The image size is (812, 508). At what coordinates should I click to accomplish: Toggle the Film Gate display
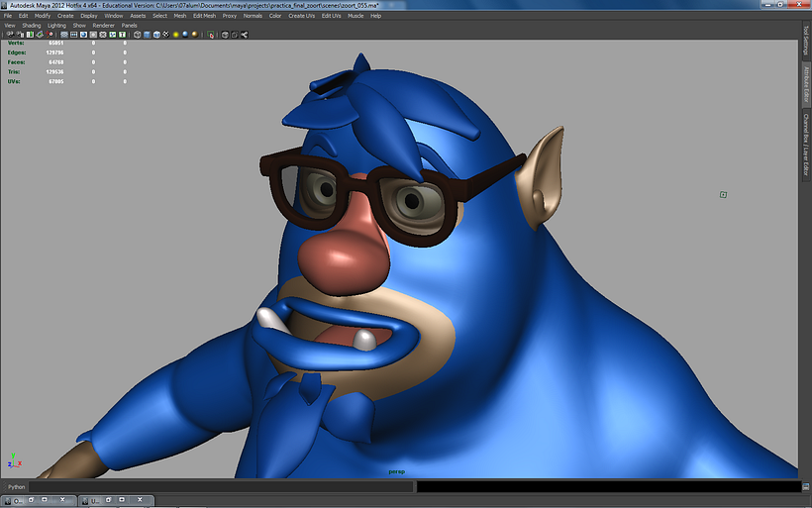pos(73,35)
